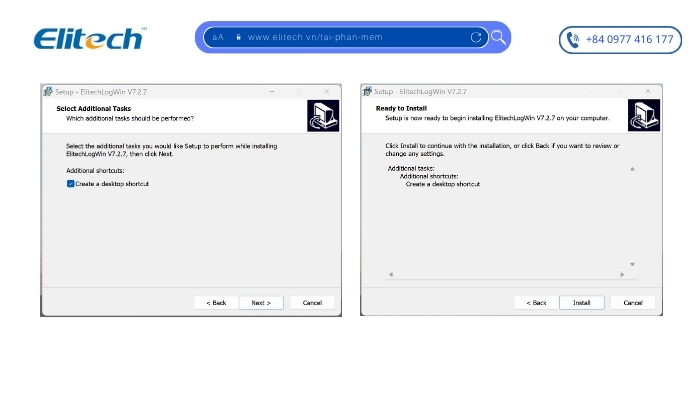Click the summary box scroll down arrow
This screenshot has height=400, width=700.
click(x=632, y=264)
